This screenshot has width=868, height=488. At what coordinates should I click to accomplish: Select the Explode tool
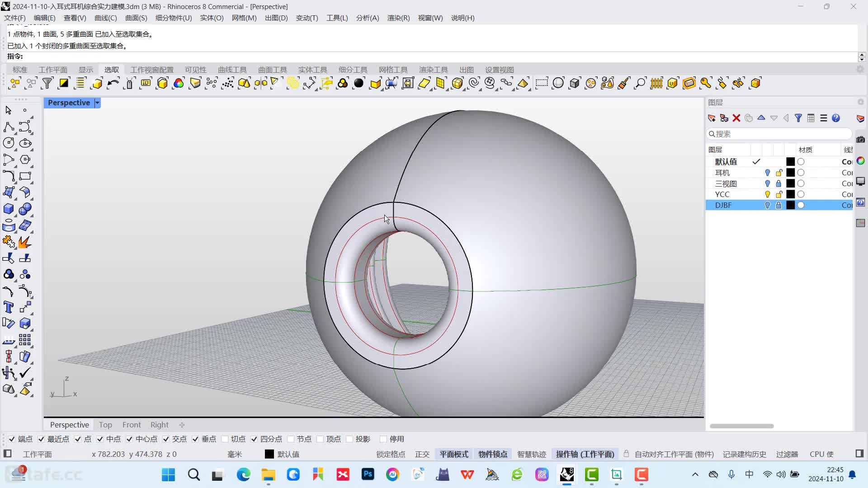pyautogui.click(x=25, y=242)
